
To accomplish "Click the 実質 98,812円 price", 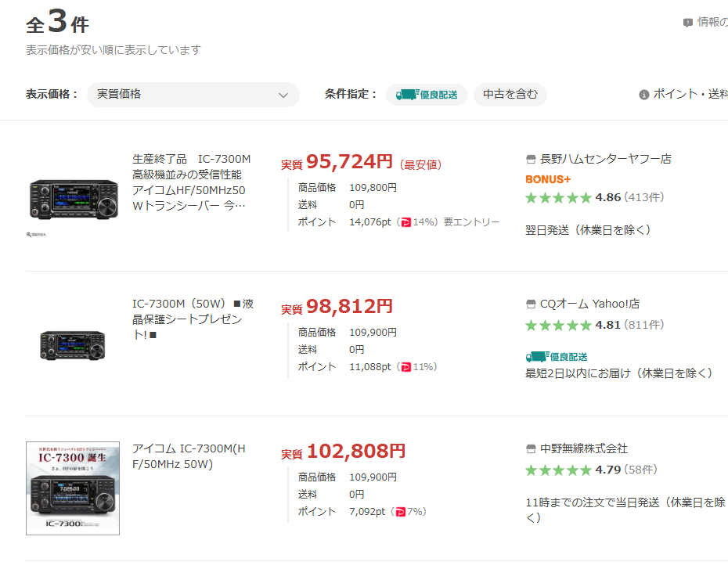I will point(337,308).
